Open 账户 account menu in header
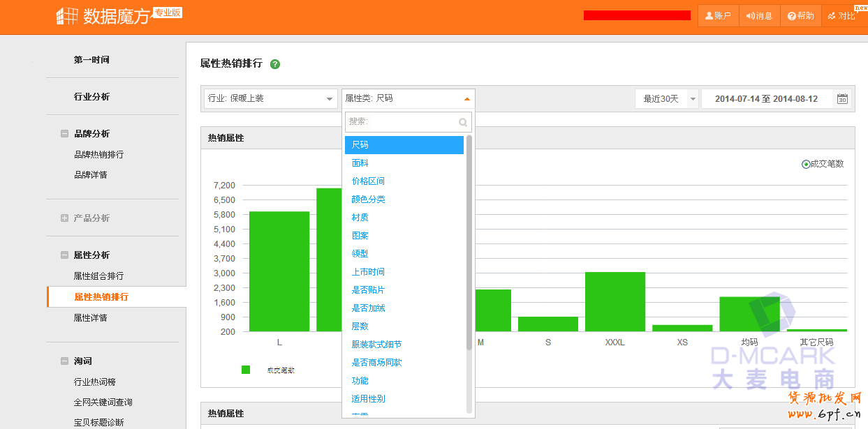 click(718, 16)
